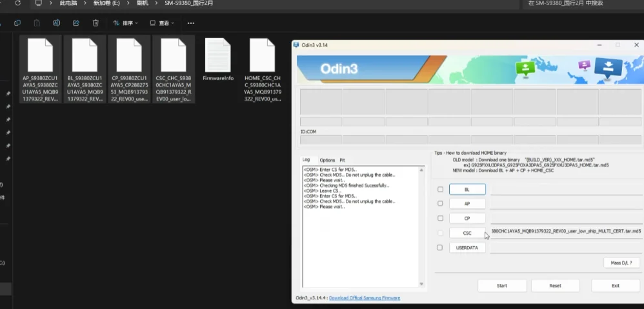Select the FirmwareInfo text file icon
Viewport: 644px width, 309px height.
coord(217,55)
